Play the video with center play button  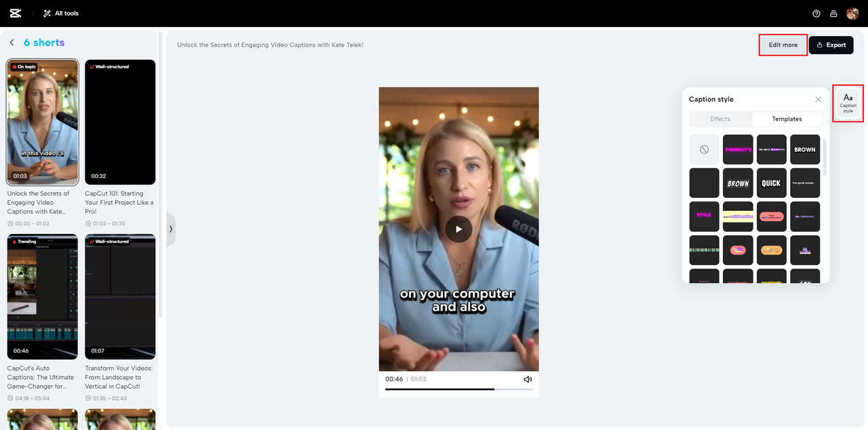coord(458,229)
